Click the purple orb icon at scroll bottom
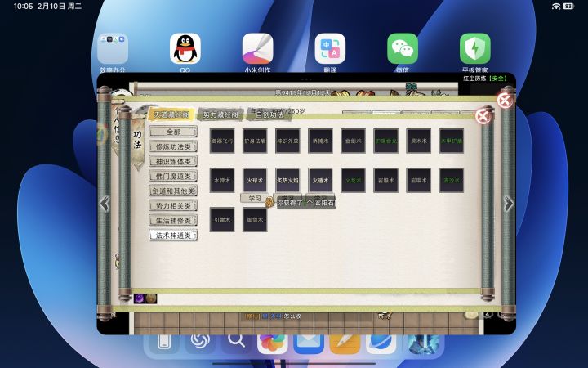Screen dimensions: 588x368 click(140, 298)
